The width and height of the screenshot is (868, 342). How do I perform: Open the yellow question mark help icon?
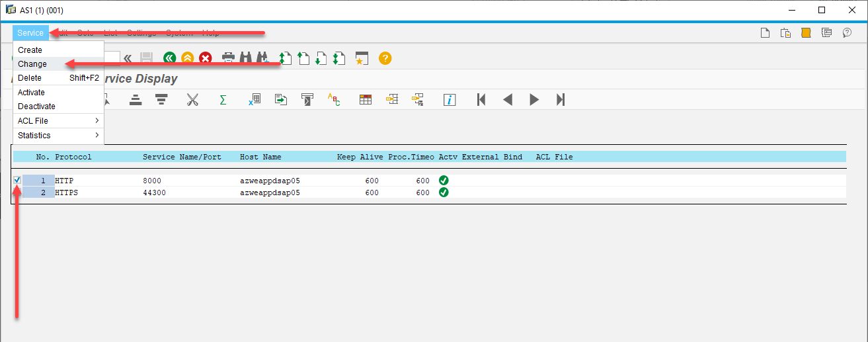[385, 58]
